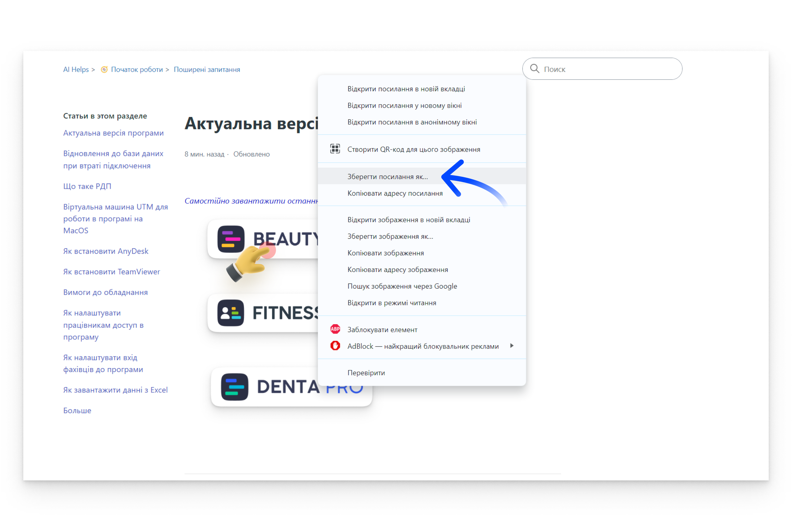Screen dimensions: 792x532
Task: Open Поширені запитання breadcrumb link
Action: [x=207, y=69]
